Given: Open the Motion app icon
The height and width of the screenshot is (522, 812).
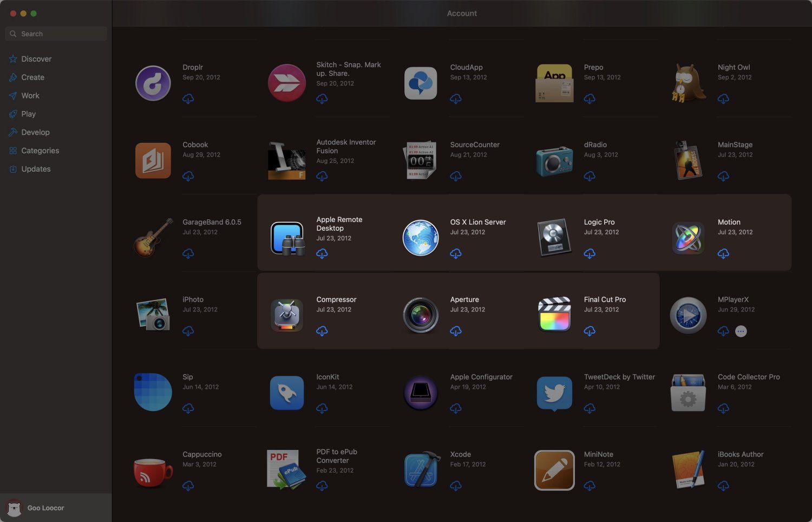Looking at the screenshot, I should (687, 237).
